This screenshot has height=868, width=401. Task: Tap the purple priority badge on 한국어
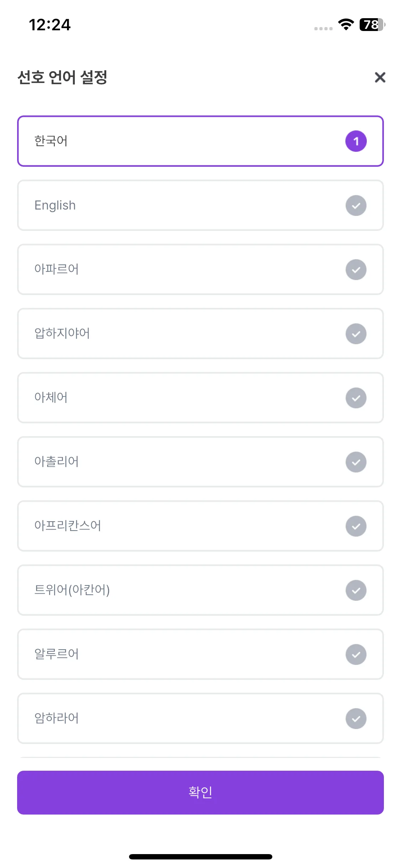pyautogui.click(x=356, y=141)
